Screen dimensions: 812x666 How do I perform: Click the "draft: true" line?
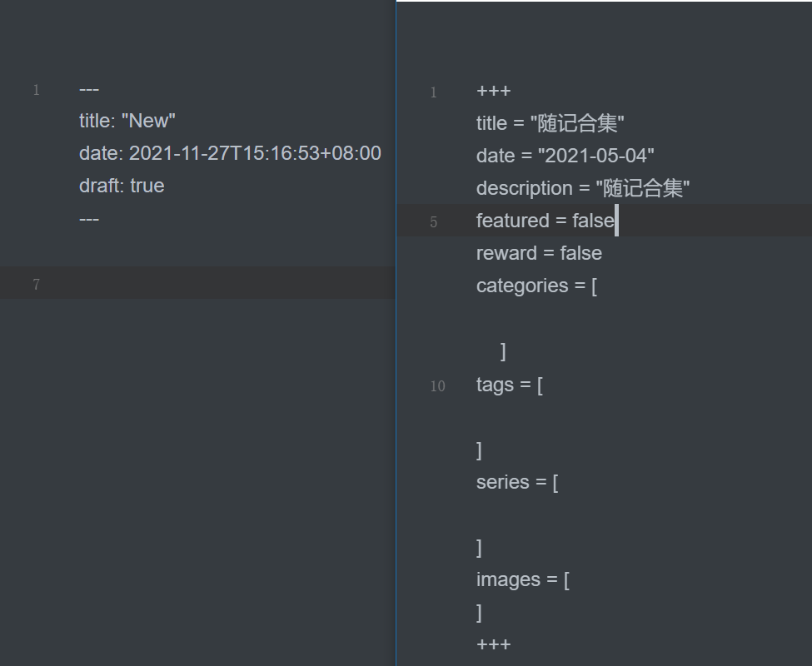click(122, 186)
